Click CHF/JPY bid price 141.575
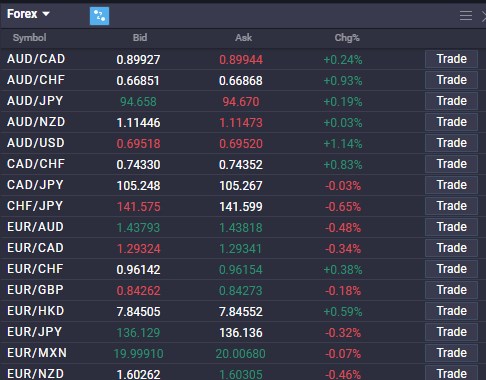This screenshot has height=380, width=486. point(138,207)
